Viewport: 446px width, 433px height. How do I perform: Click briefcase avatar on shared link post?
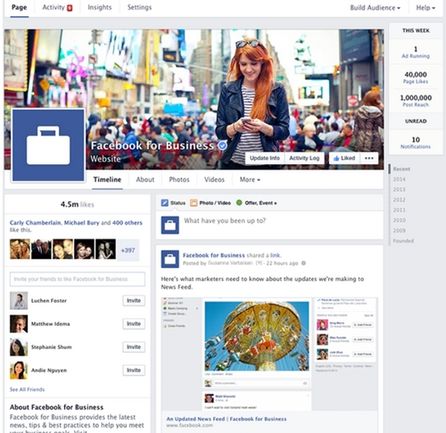pos(170,259)
